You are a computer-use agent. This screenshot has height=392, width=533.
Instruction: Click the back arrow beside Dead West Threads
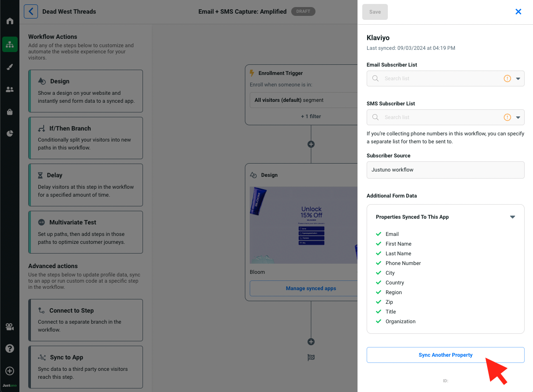click(31, 11)
